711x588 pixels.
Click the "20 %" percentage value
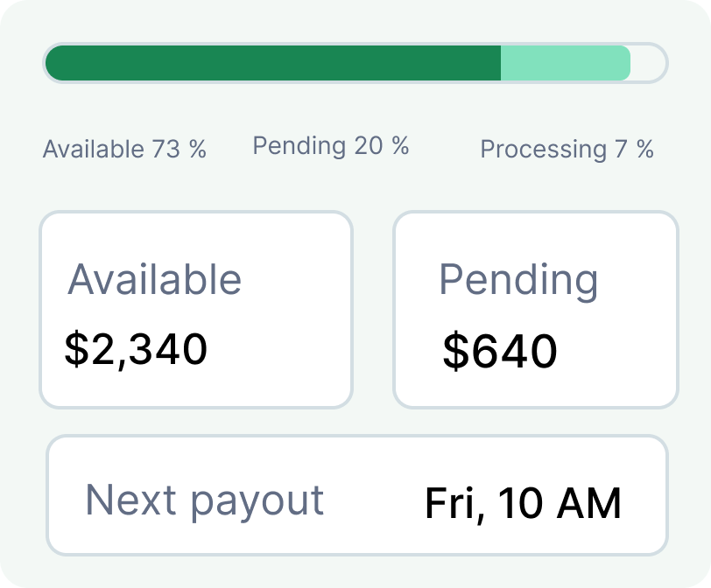pyautogui.click(x=382, y=146)
